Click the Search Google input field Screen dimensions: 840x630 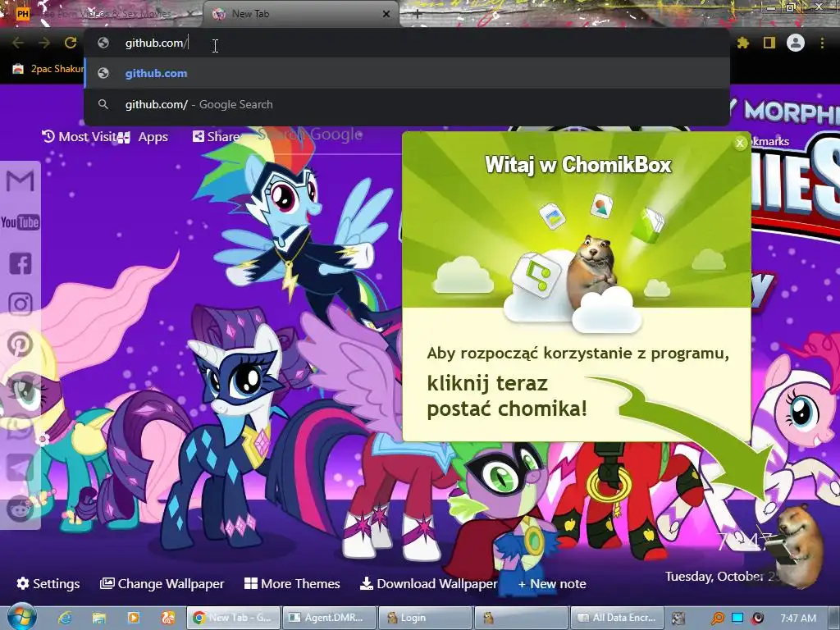click(330, 135)
